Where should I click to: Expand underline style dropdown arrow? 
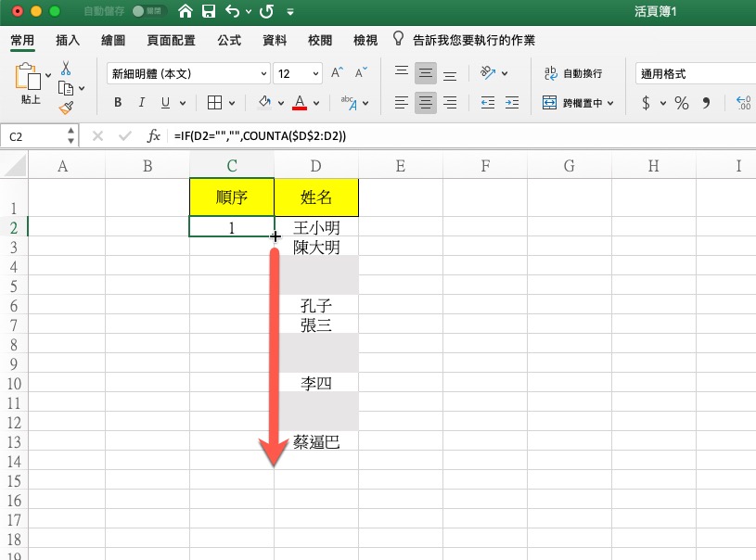point(183,103)
